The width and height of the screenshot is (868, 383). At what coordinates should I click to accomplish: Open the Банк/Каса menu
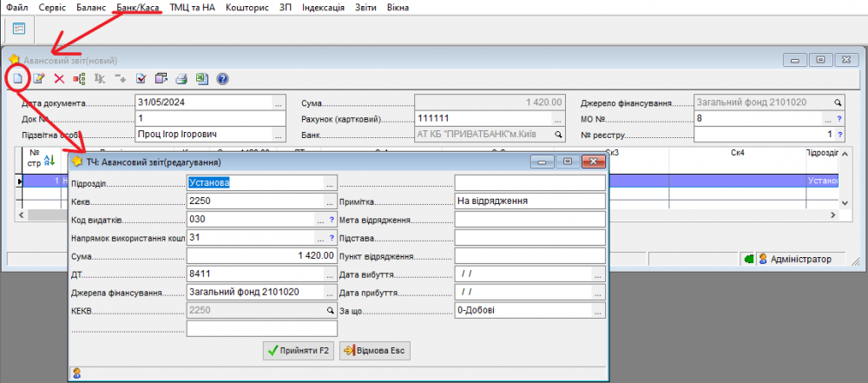click(x=139, y=7)
